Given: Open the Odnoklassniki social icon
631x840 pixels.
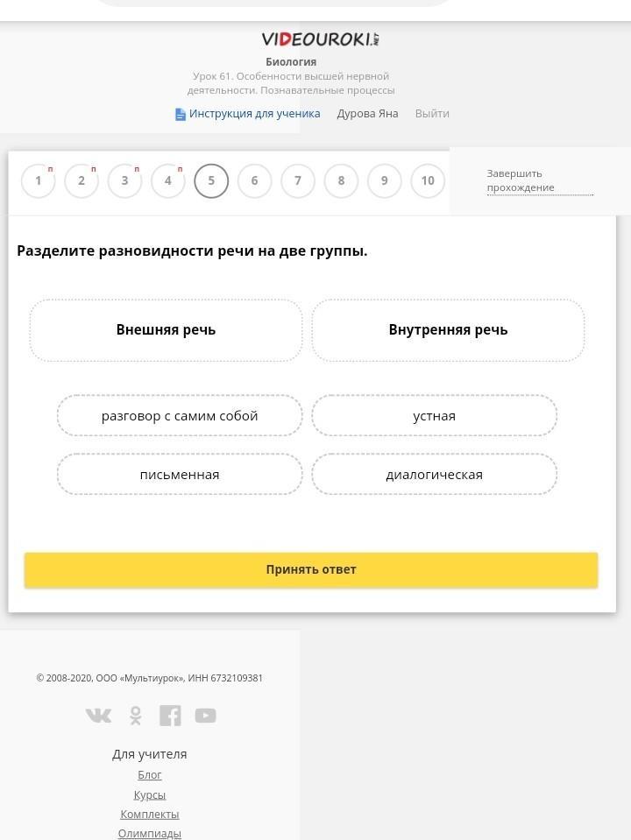Looking at the screenshot, I should pos(136,715).
